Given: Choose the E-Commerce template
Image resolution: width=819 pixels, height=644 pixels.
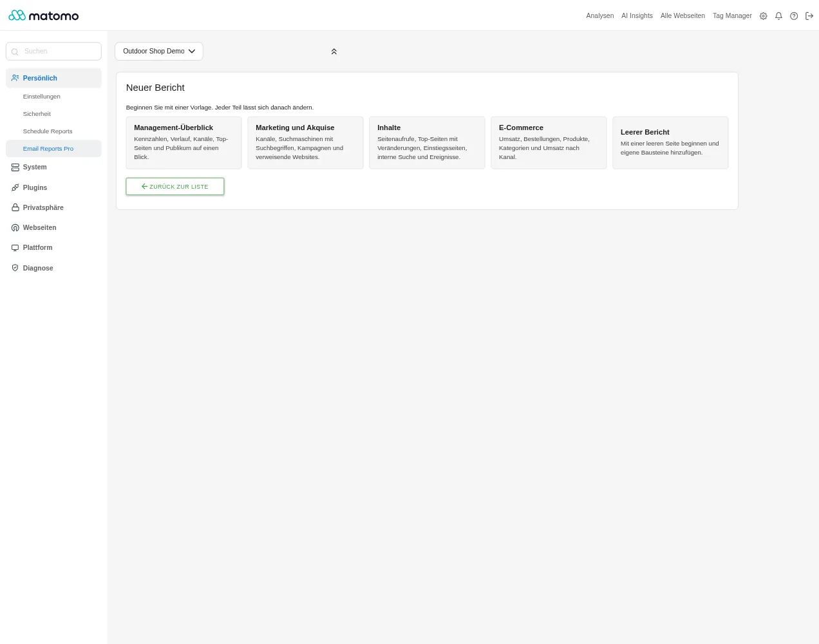Looking at the screenshot, I should click(x=549, y=143).
